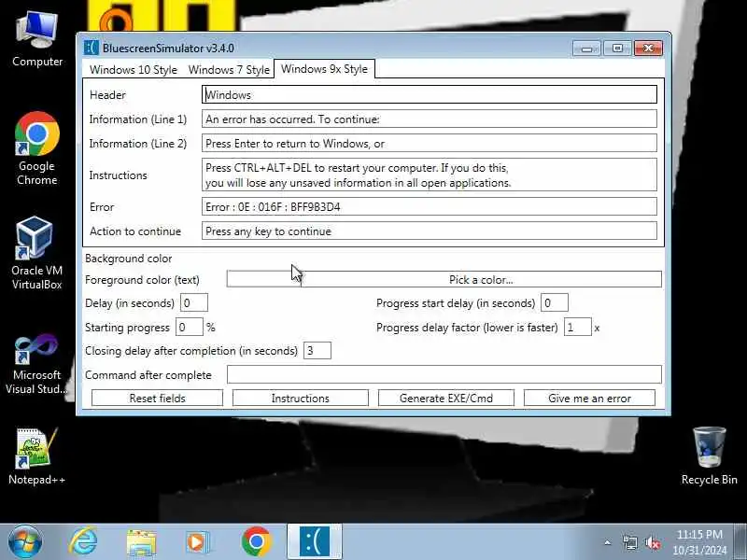Open the Computer desktop icon

(37, 39)
